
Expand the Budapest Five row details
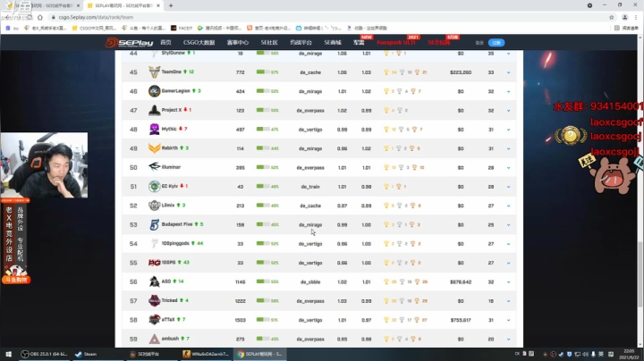[508, 225]
